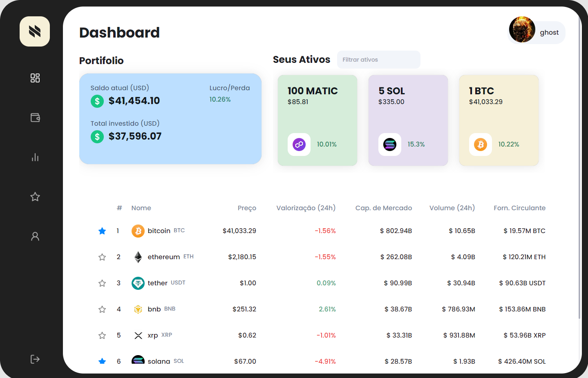Click the Filtrar ativos input field
This screenshot has height=378, width=588.
(378, 60)
